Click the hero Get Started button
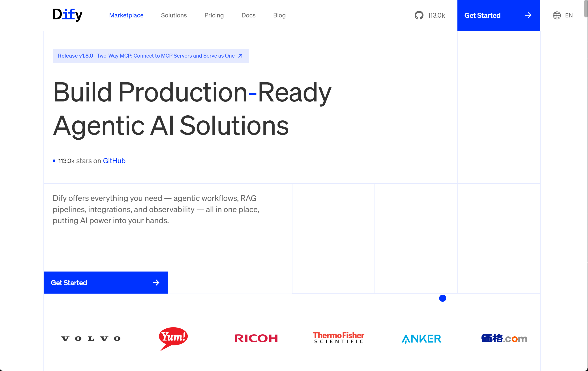 pos(106,283)
